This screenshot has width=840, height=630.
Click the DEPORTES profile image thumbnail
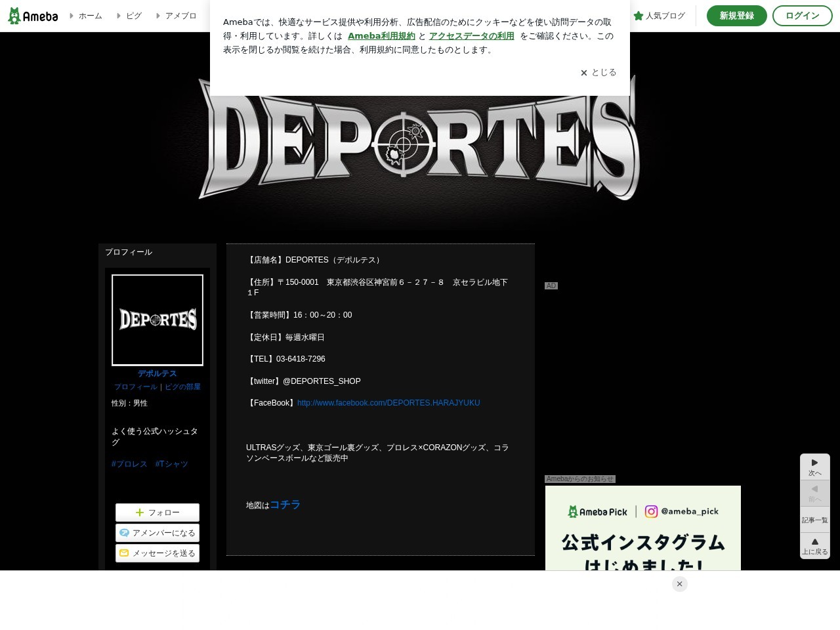[157, 320]
